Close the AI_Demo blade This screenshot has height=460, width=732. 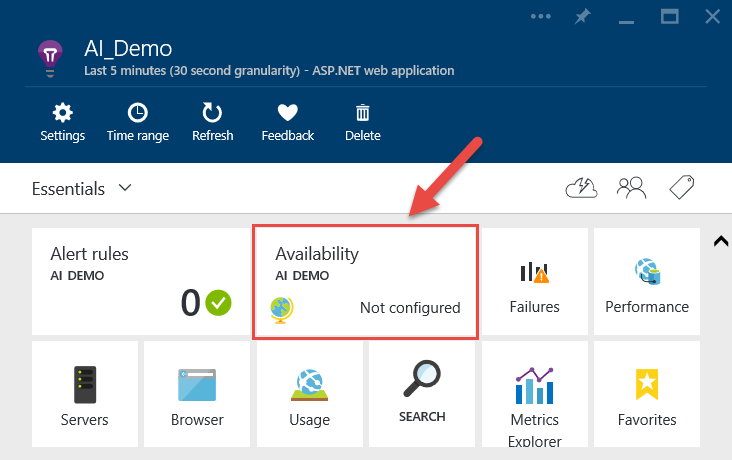(712, 17)
